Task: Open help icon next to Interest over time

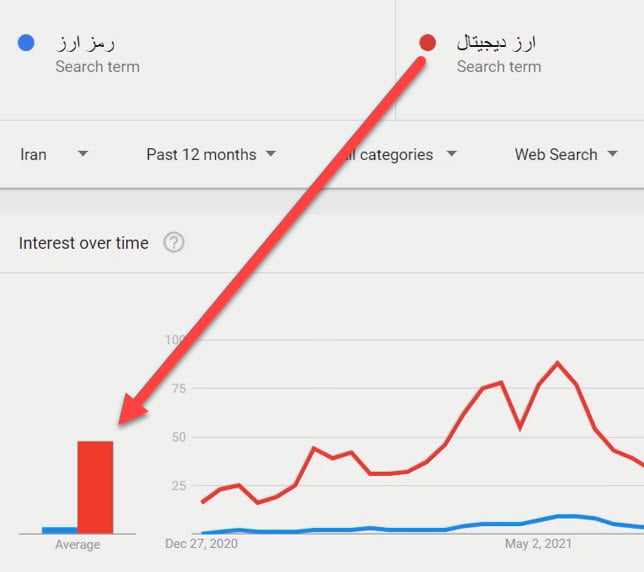Action: coord(174,242)
